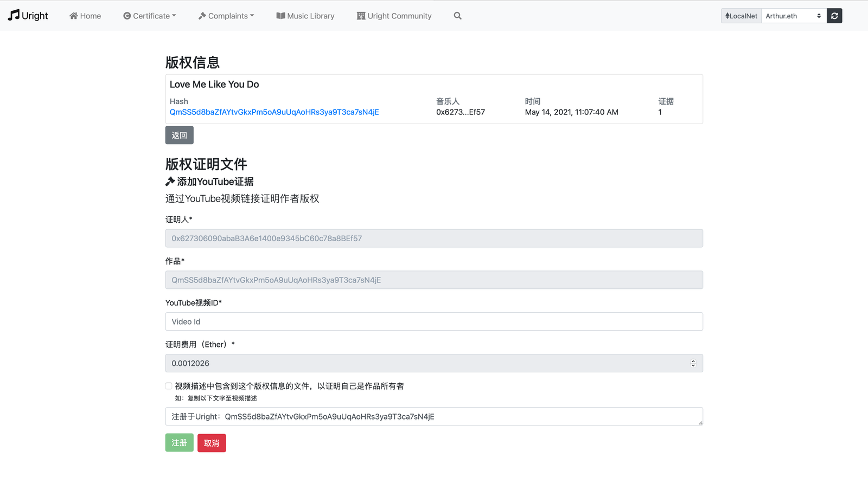Click the May 14, 2021 timestamp
Viewport: 868px width, 490px height.
(x=572, y=112)
